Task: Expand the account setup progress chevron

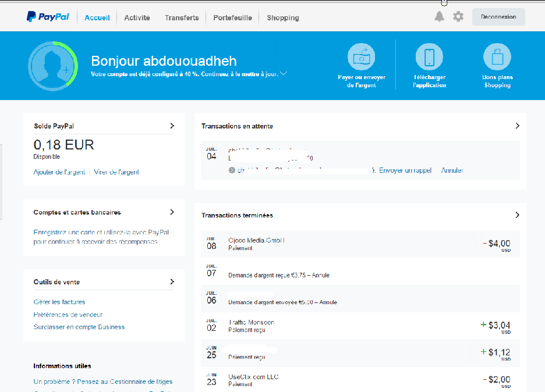Action: tap(284, 73)
